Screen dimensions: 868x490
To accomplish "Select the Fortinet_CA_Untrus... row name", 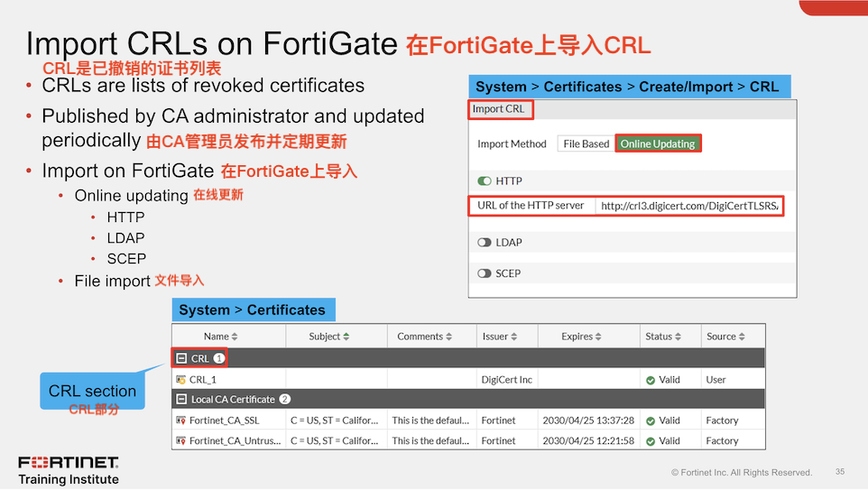I will 235,440.
